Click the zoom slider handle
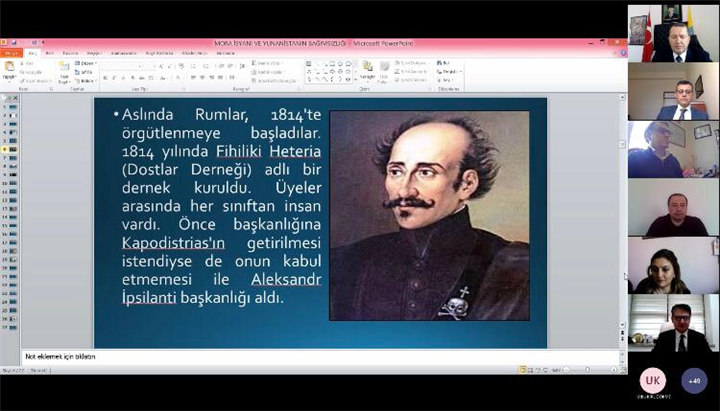This screenshot has width=720, height=411. click(x=588, y=370)
